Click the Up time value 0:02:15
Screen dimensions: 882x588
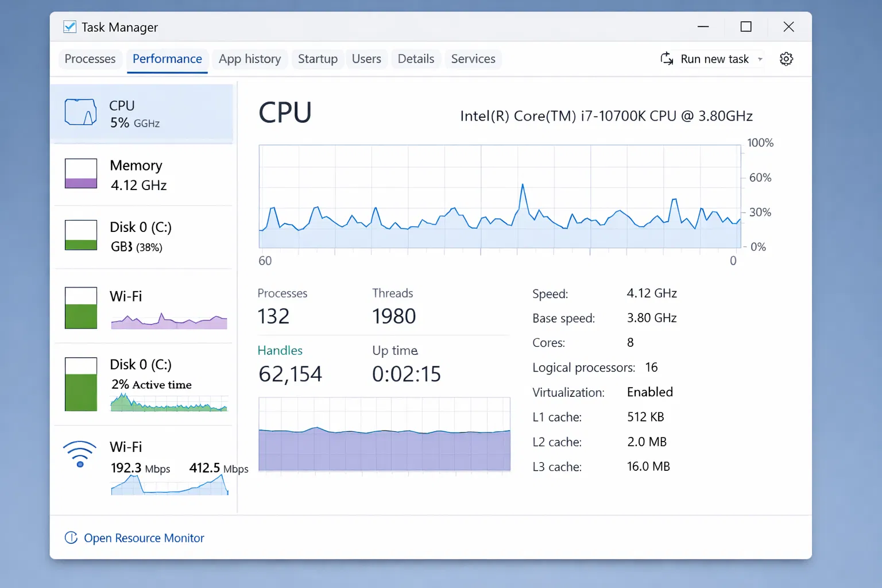coord(407,374)
